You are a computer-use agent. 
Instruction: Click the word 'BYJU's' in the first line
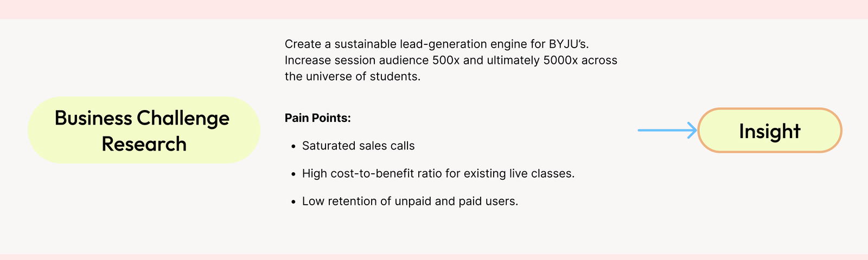pyautogui.click(x=568, y=44)
